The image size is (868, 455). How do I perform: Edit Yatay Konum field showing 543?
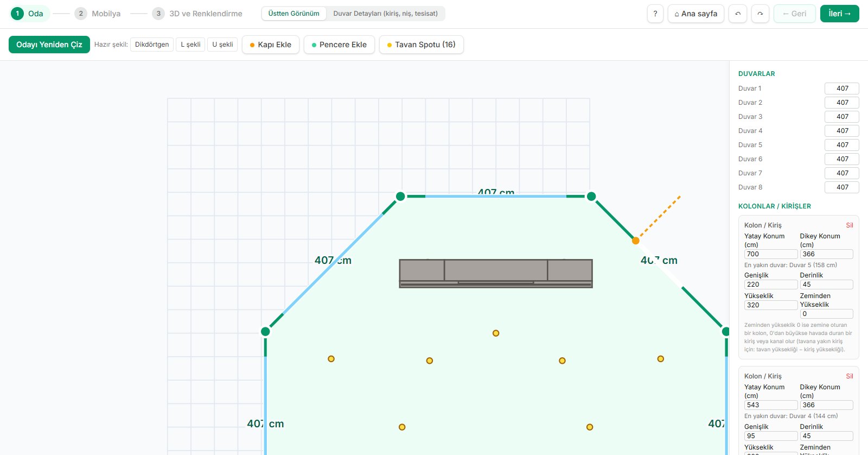pos(771,405)
